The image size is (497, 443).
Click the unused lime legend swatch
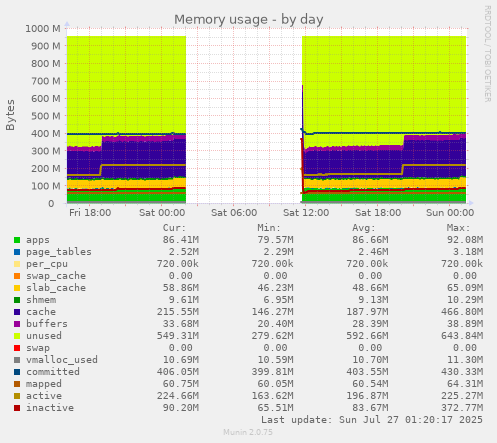coord(17,336)
